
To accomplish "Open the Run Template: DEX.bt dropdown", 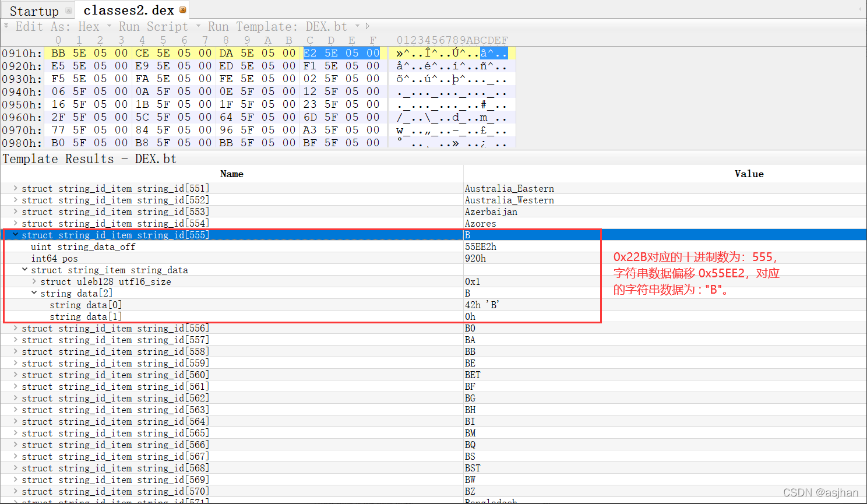I will tap(357, 26).
